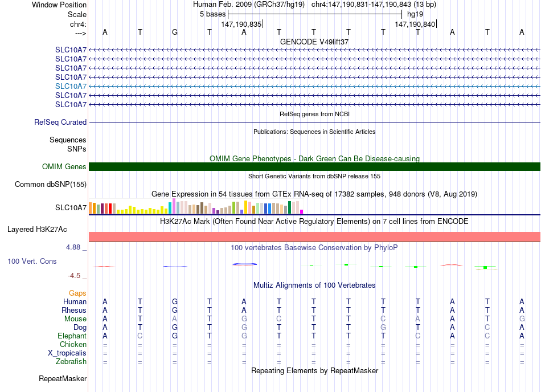Click the hg19 label next to scale bar
This screenshot has width=541, height=392.
pyautogui.click(x=415, y=14)
